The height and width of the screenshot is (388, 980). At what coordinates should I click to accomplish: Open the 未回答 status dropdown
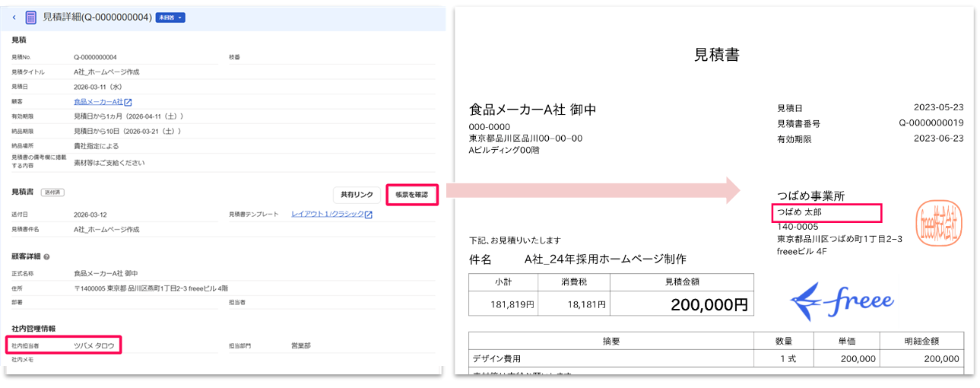(170, 17)
